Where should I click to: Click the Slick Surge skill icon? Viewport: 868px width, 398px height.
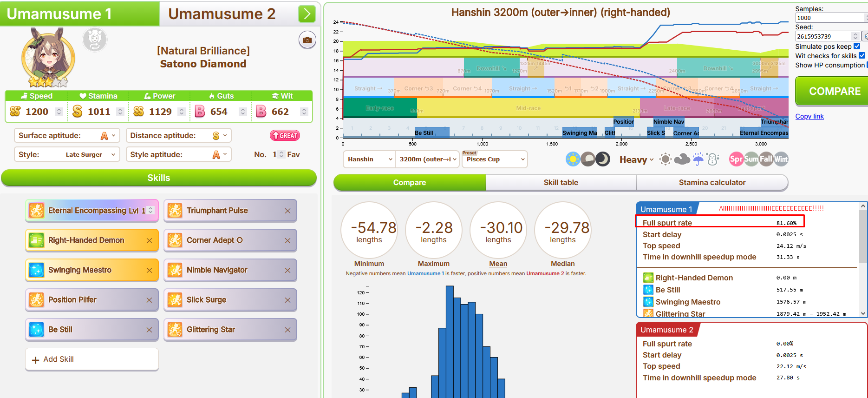(x=175, y=300)
